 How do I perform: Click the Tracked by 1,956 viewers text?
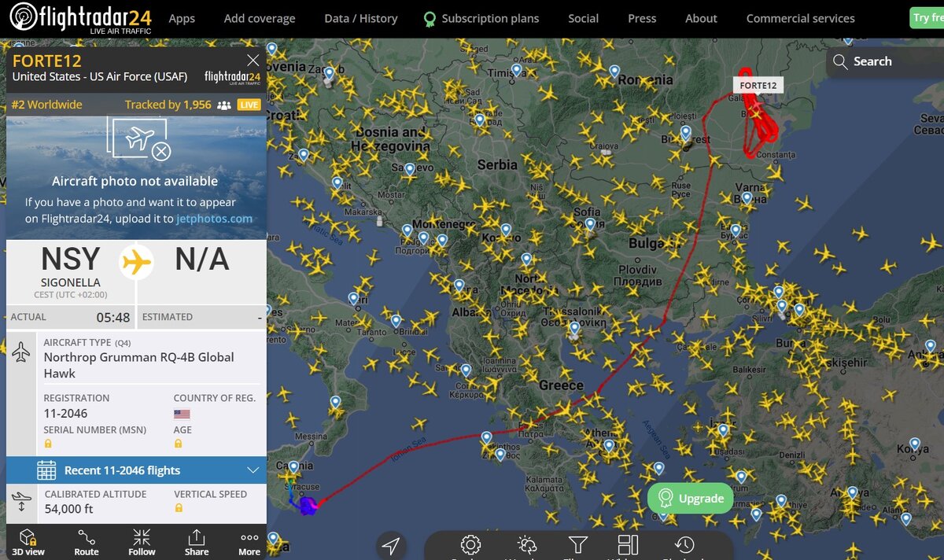(x=168, y=105)
